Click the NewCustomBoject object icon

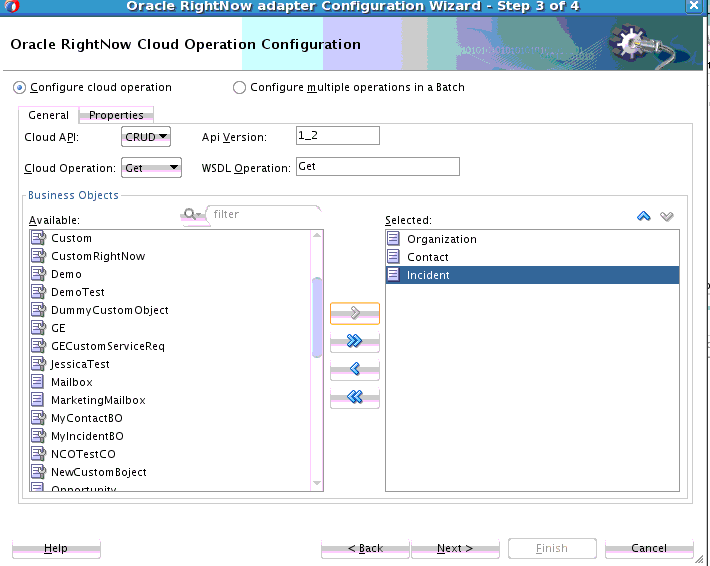click(38, 472)
